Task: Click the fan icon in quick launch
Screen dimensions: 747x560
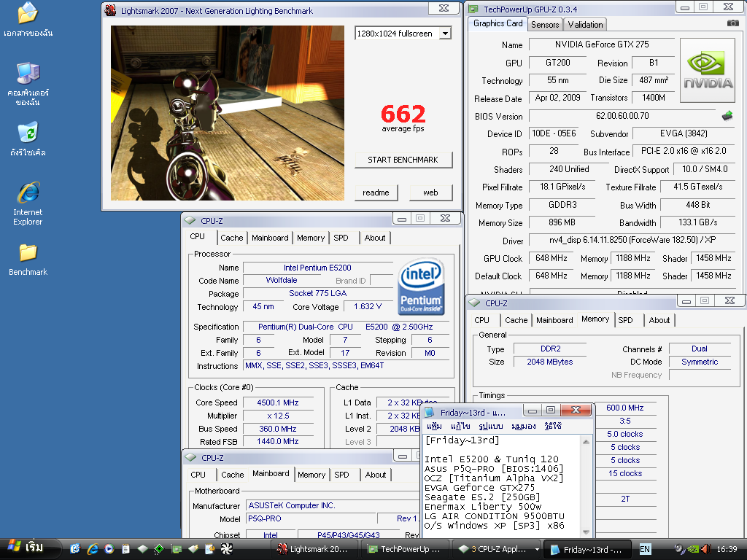Action: coord(226,549)
